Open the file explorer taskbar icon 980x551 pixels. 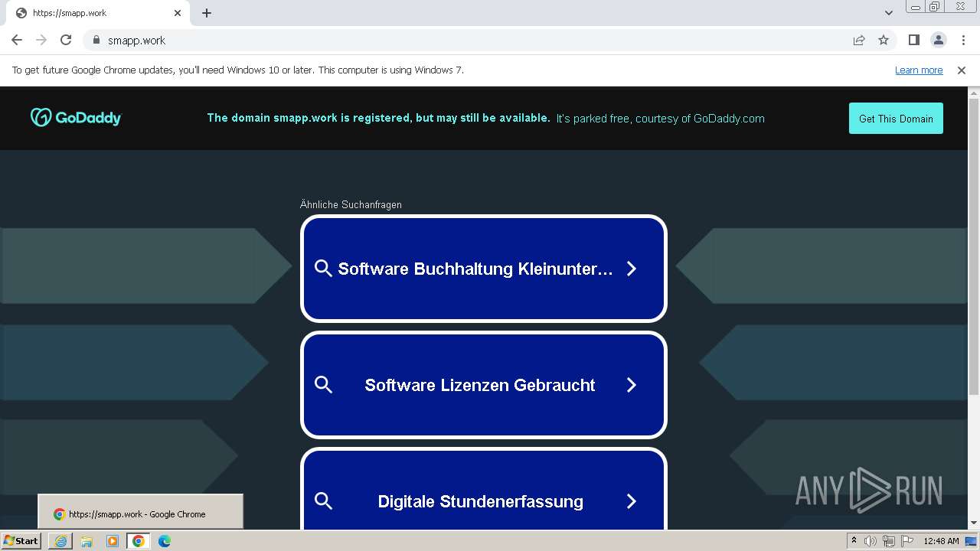coord(87,541)
